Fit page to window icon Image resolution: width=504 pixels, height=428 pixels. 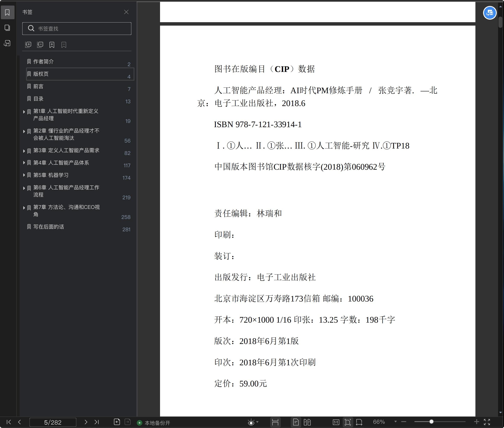click(348, 422)
